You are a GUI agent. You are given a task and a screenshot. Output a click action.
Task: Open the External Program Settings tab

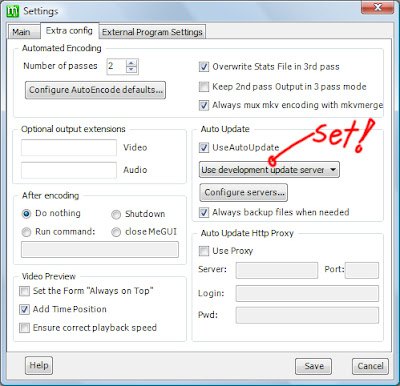pos(152,32)
